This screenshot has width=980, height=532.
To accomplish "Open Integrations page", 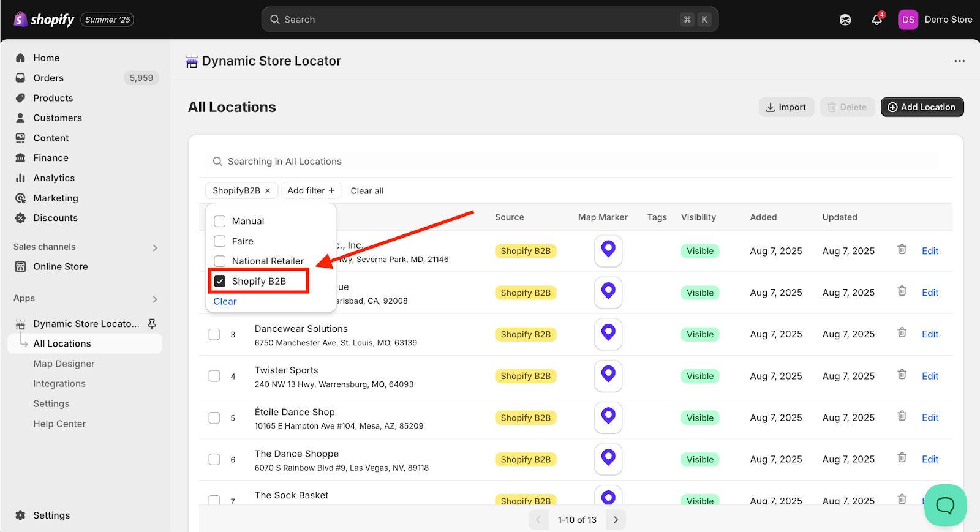I will click(59, 384).
